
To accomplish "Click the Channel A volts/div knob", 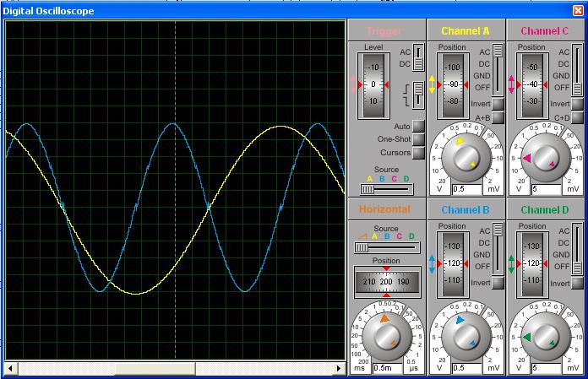I will pyautogui.click(x=466, y=158).
